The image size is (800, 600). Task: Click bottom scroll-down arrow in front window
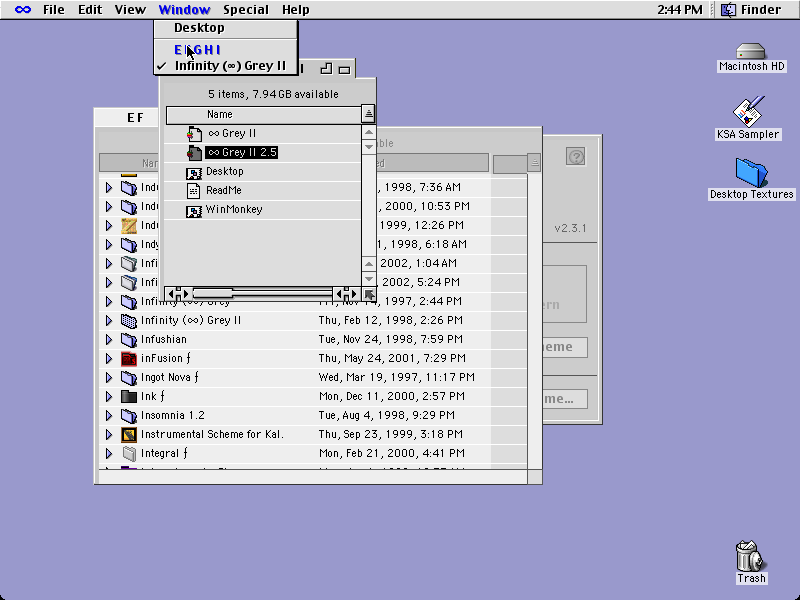[x=368, y=279]
